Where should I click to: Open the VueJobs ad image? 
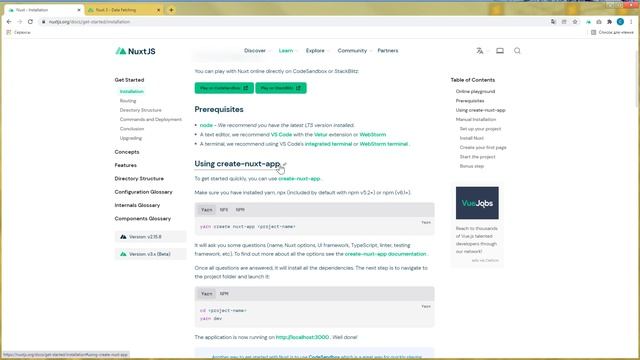[477, 203]
